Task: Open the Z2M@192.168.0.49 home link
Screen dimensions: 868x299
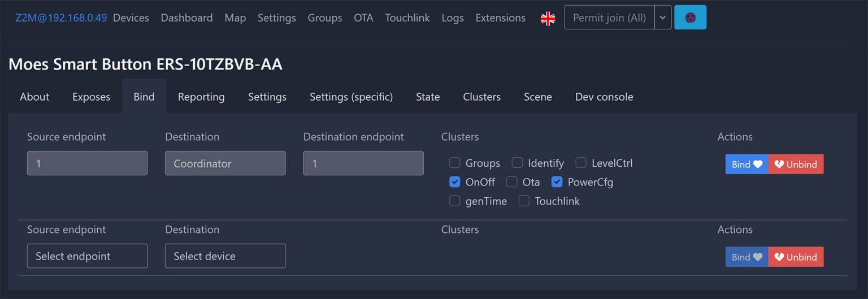Action: [x=61, y=18]
